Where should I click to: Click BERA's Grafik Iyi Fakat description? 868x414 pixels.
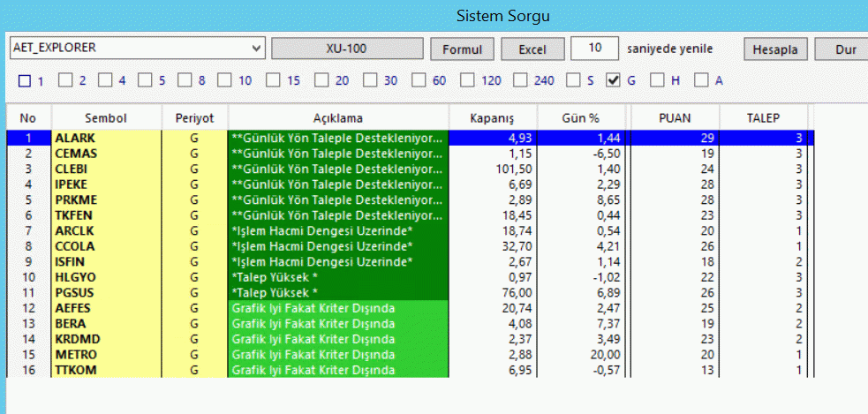tap(338, 324)
